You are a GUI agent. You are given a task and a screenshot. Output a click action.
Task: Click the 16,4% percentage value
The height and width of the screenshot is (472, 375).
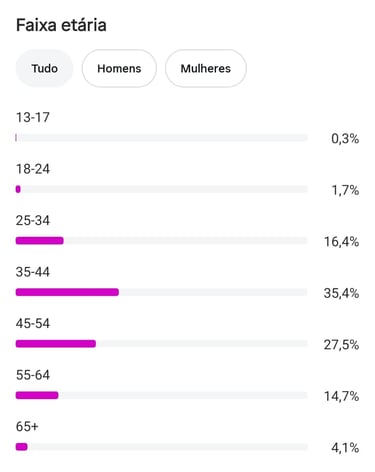coord(342,241)
